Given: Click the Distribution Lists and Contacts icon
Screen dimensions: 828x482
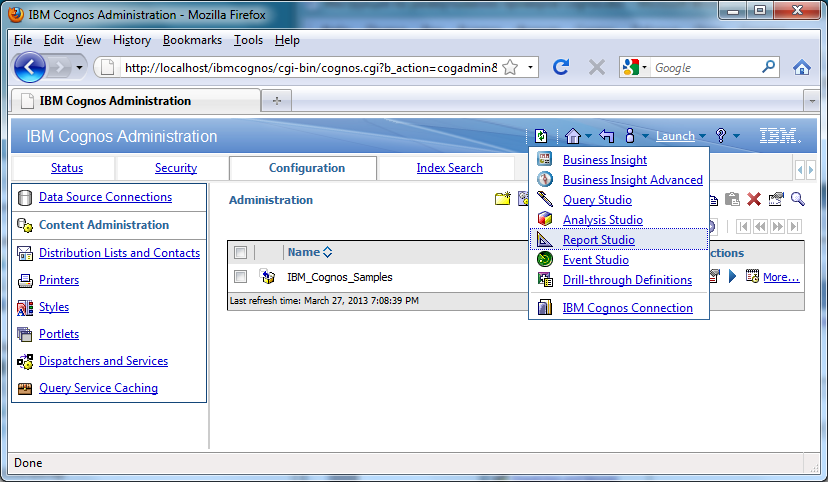Looking at the screenshot, I should point(25,253).
